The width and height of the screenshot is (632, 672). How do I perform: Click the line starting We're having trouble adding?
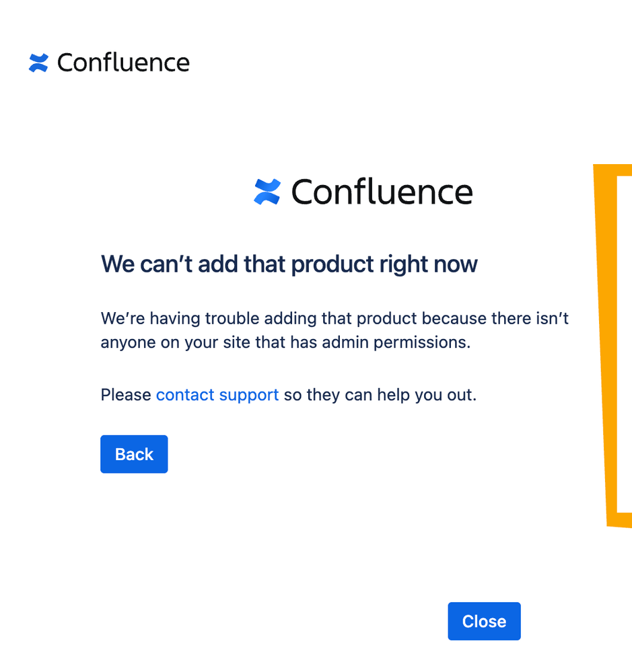pyautogui.click(x=335, y=318)
